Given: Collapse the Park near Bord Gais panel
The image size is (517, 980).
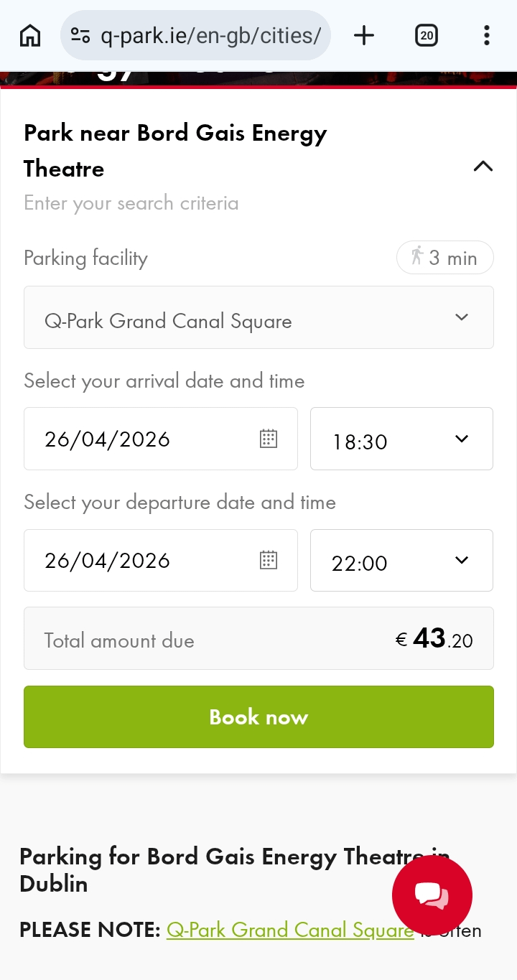Looking at the screenshot, I should pyautogui.click(x=483, y=167).
